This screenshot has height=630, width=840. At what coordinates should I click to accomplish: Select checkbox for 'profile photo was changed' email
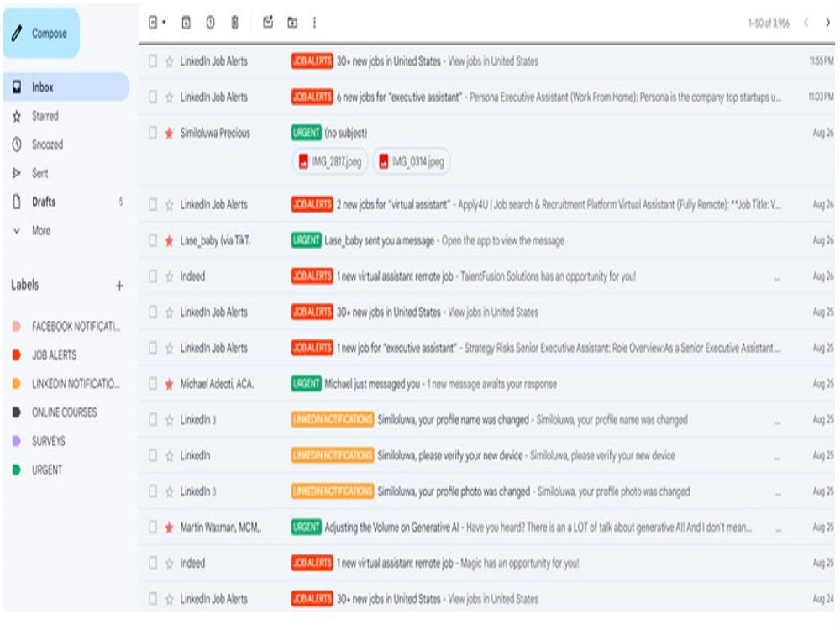tap(153, 491)
